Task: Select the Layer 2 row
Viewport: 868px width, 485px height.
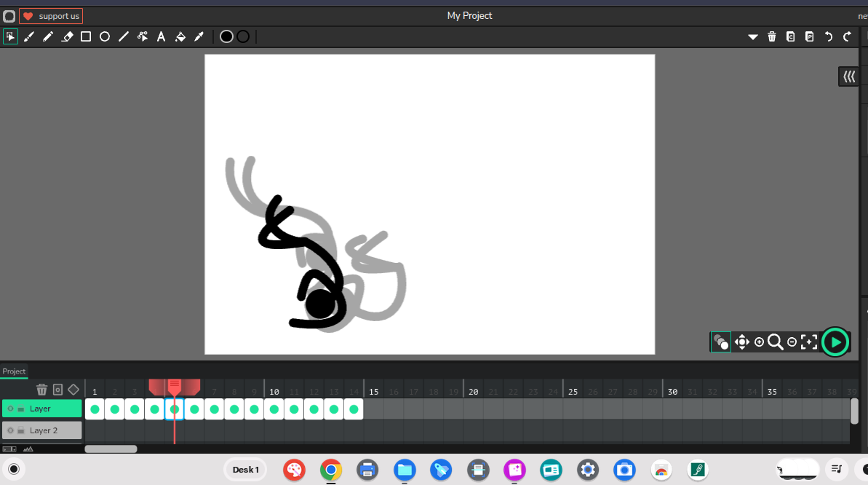Action: click(49, 430)
